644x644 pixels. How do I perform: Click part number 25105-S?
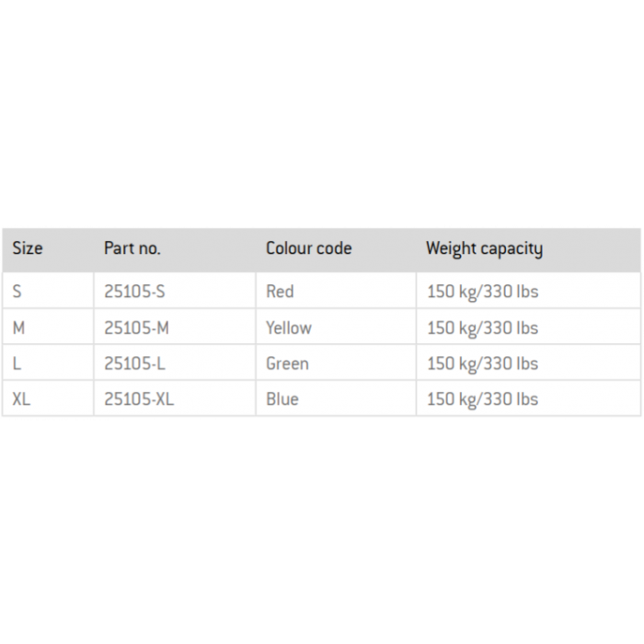[x=134, y=292]
